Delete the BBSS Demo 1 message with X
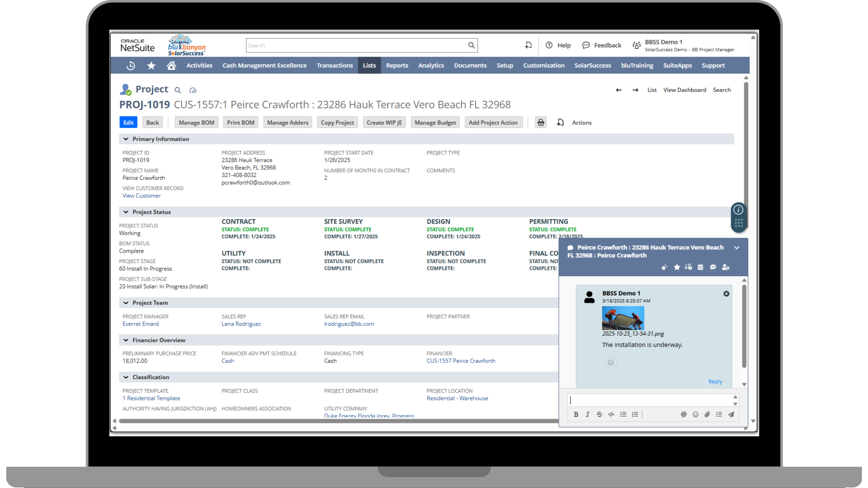The image size is (868, 488). click(x=726, y=294)
